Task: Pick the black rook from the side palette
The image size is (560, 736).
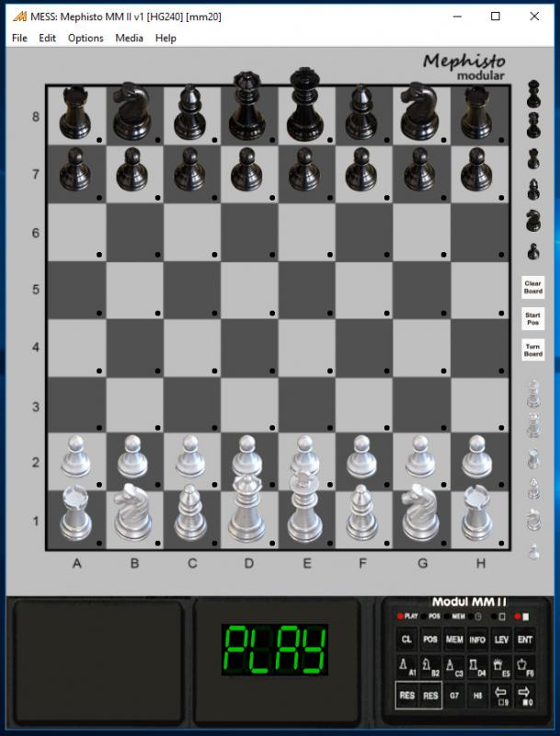Action: click(x=533, y=159)
